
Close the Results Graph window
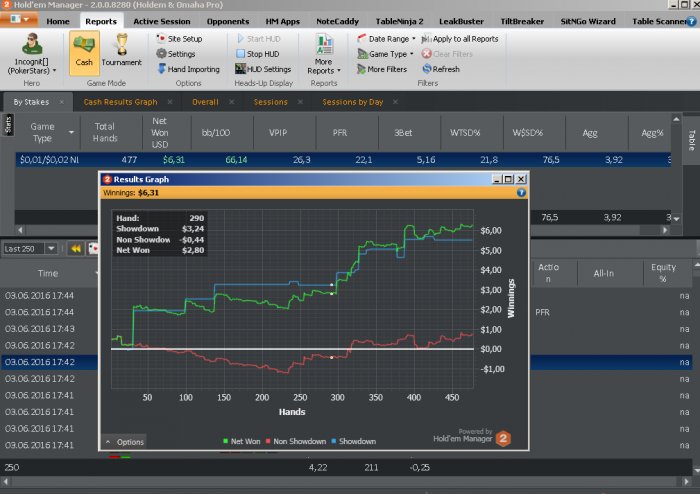click(x=521, y=179)
